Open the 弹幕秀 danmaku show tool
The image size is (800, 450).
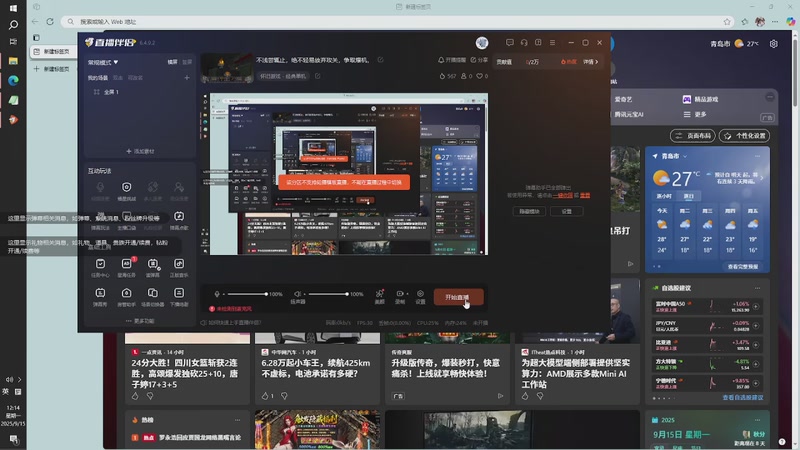tap(100, 296)
